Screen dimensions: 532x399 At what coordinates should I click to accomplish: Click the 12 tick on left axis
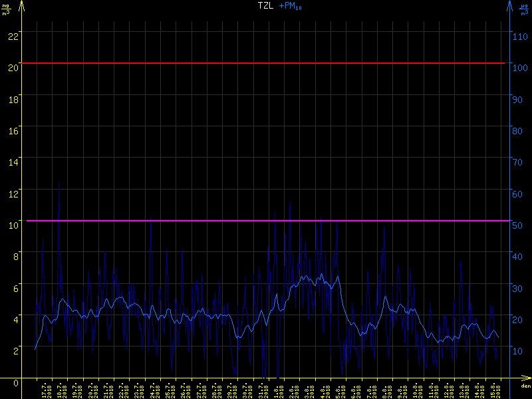point(12,194)
